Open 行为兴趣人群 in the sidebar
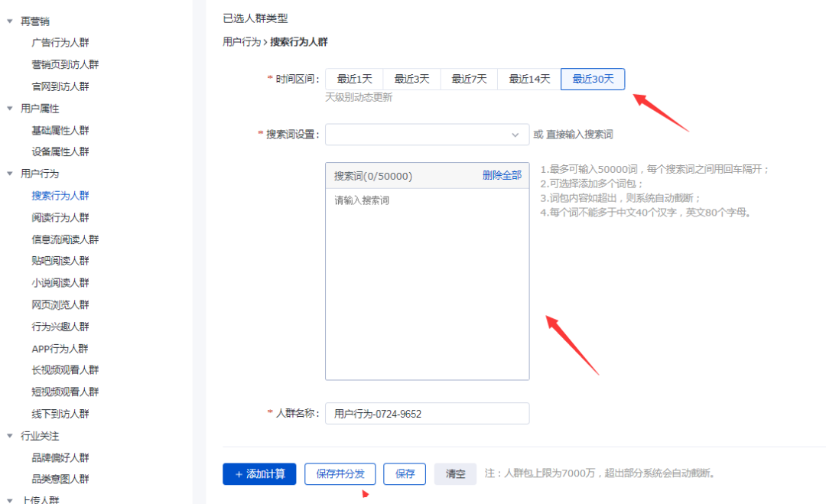Image resolution: width=826 pixels, height=504 pixels. pyautogui.click(x=60, y=327)
